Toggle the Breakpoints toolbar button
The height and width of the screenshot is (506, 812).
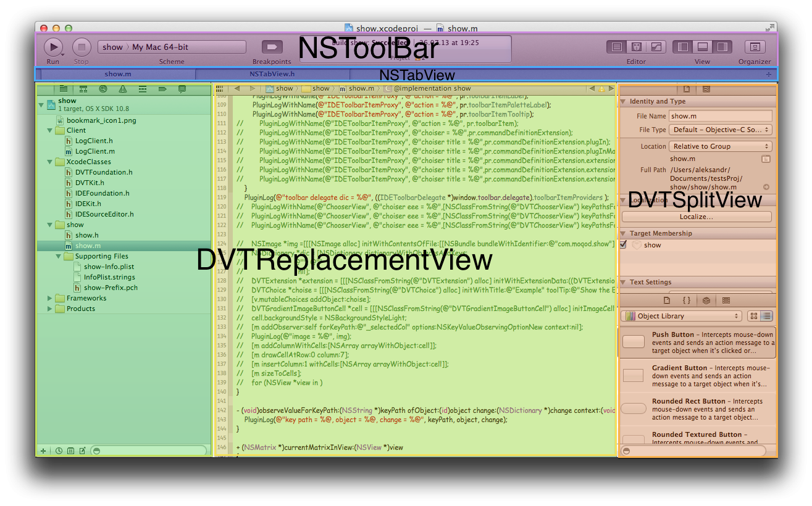[272, 47]
